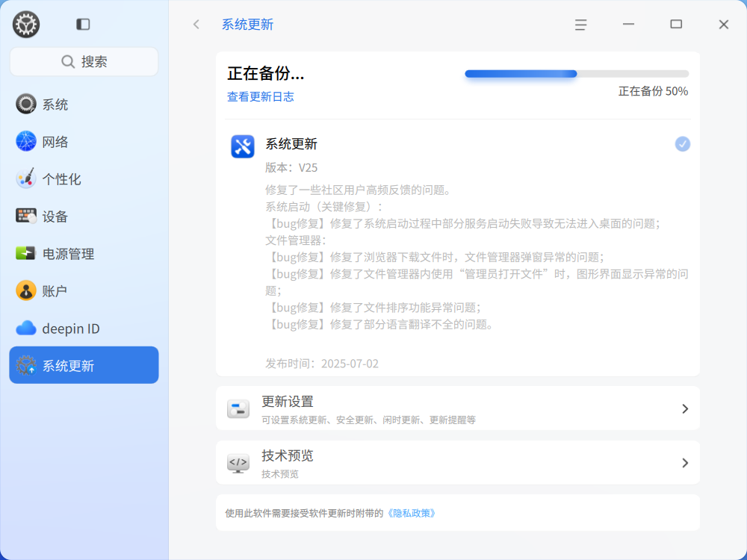Go back with the left arrow
747x560 pixels.
pos(196,25)
